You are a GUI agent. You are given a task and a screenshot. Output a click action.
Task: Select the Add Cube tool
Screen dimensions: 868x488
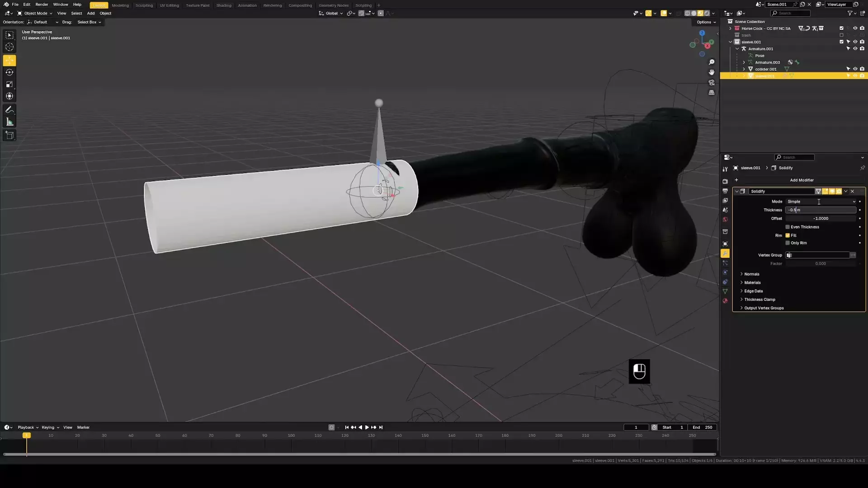coord(9,135)
